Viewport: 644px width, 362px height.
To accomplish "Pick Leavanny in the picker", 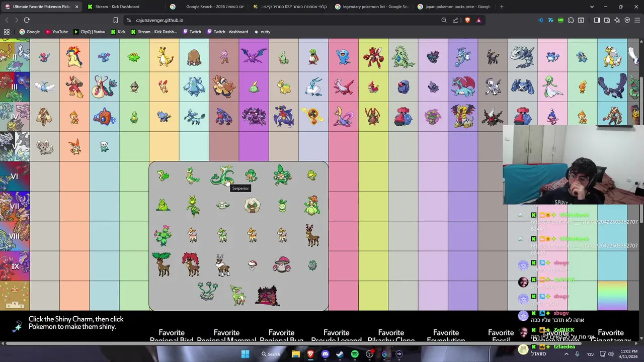I will tap(193, 206).
